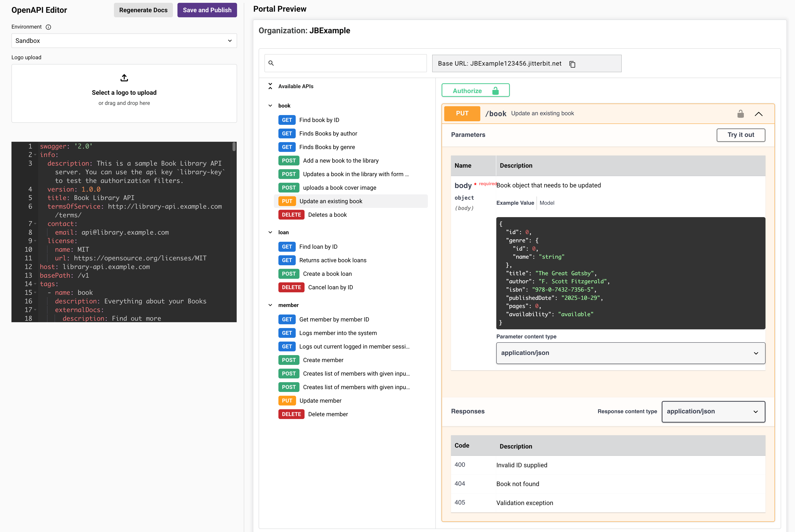The width and height of the screenshot is (795, 532).
Task: Collapse all APIs via the collapse icon
Action: [270, 86]
